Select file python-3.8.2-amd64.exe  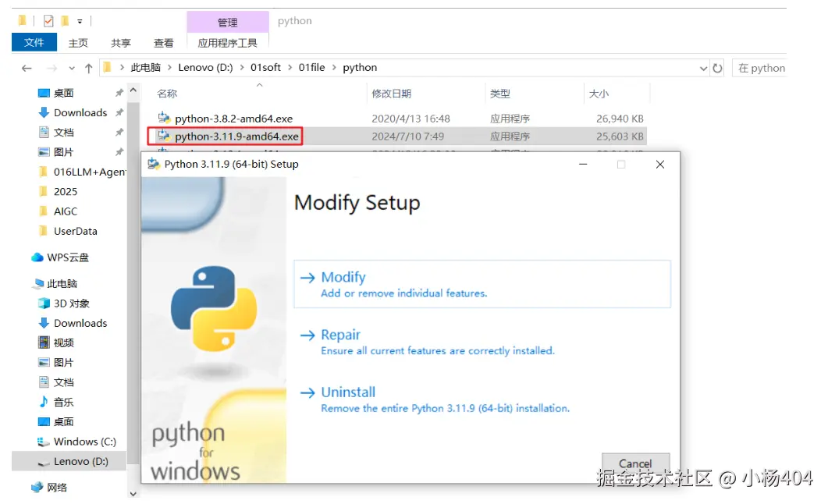pos(233,119)
